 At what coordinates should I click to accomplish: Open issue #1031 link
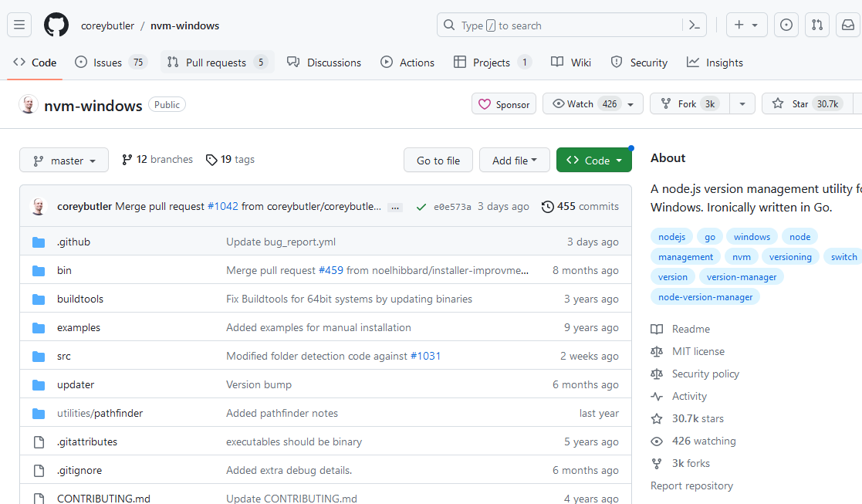click(x=425, y=356)
